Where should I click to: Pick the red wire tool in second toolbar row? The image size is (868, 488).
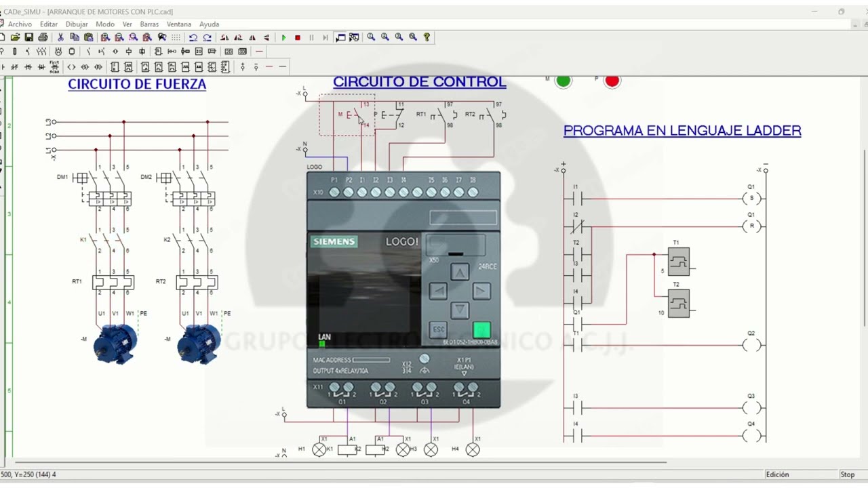(x=259, y=52)
